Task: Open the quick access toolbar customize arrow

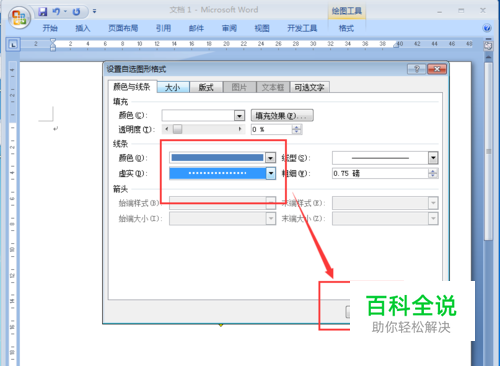Action: coord(94,11)
